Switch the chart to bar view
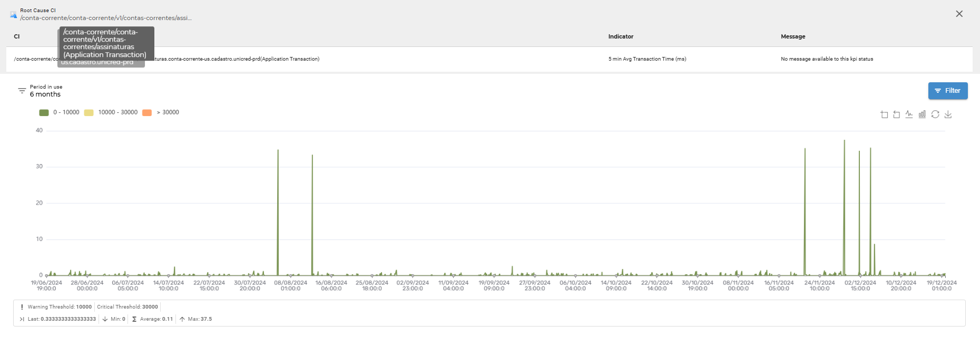Image resolution: width=980 pixels, height=355 pixels. point(922,114)
